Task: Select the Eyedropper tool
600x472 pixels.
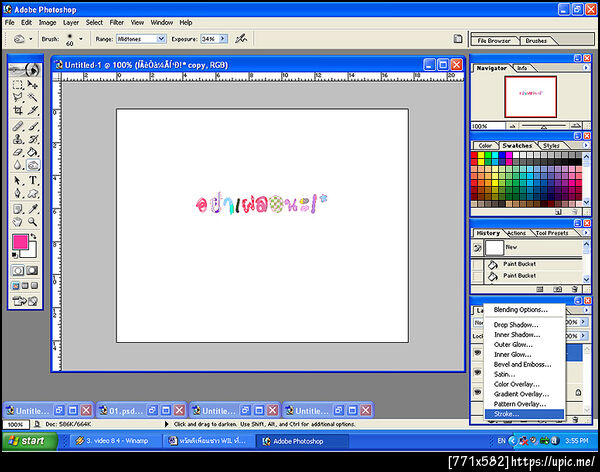Action: click(33, 209)
